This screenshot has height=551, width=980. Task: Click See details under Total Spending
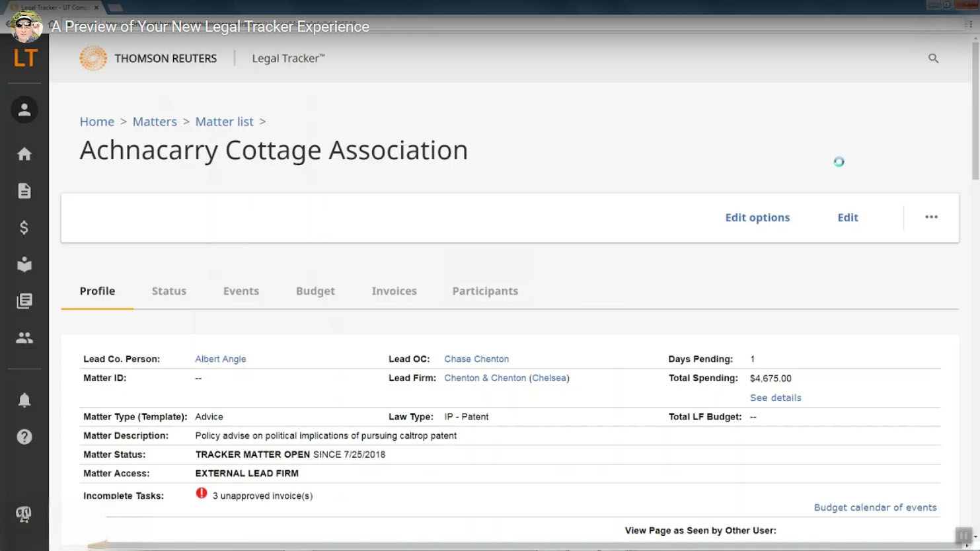[x=775, y=398]
